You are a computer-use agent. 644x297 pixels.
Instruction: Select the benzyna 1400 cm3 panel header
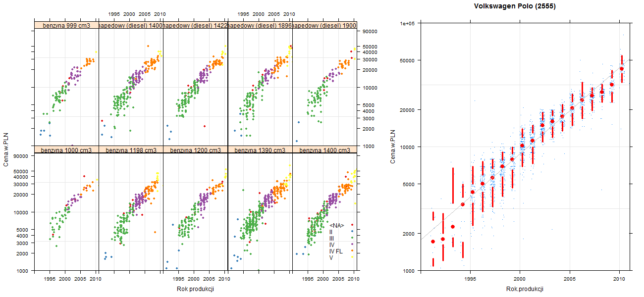(x=324, y=150)
